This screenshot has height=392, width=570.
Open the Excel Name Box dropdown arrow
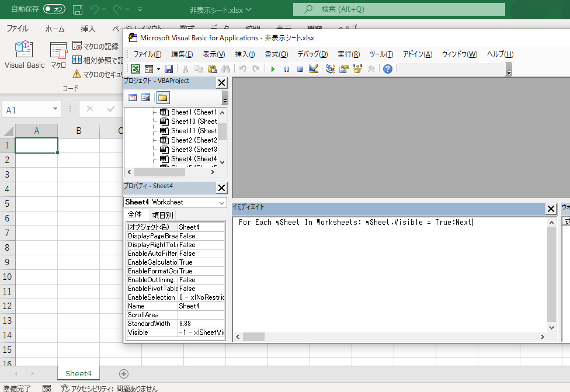coord(55,109)
